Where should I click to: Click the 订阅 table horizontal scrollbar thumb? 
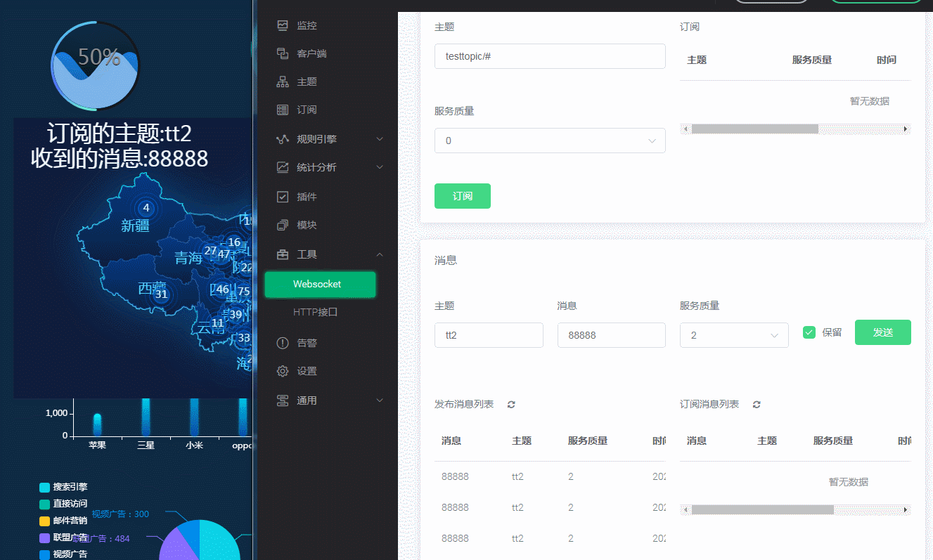click(x=755, y=129)
